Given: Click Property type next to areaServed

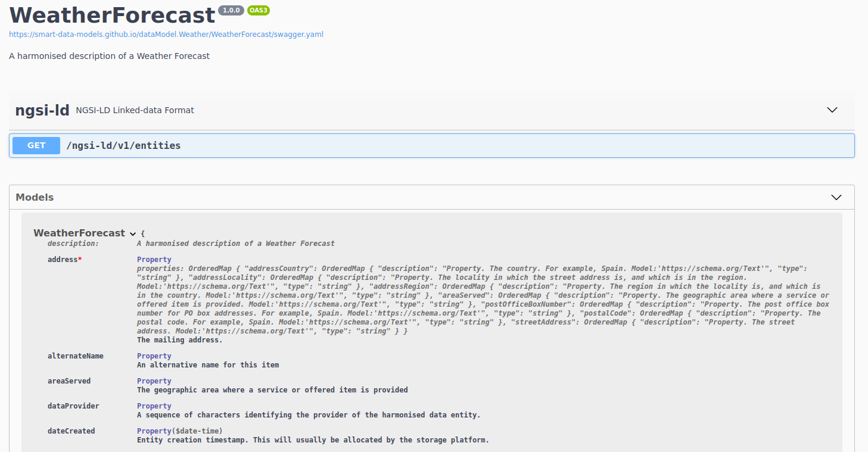Looking at the screenshot, I should click(x=154, y=381).
